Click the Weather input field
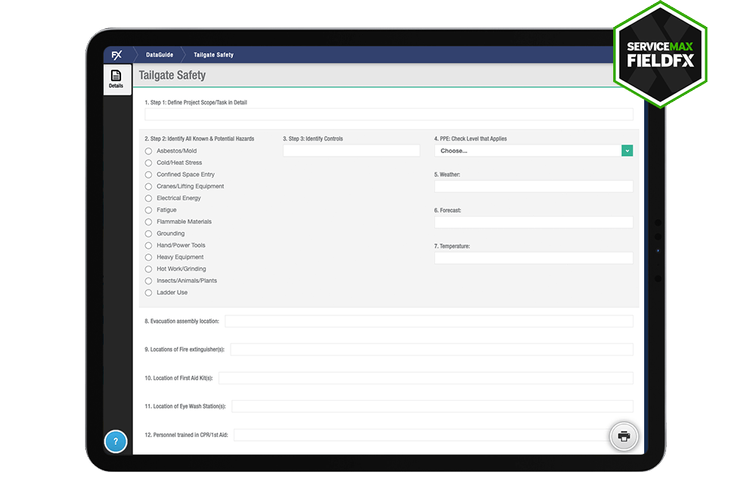Screen dimensions: 750x500 point(533,187)
